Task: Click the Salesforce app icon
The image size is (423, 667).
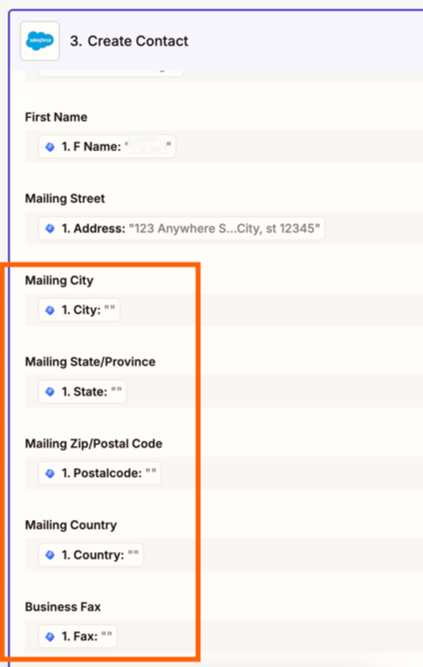Action: pyautogui.click(x=40, y=41)
